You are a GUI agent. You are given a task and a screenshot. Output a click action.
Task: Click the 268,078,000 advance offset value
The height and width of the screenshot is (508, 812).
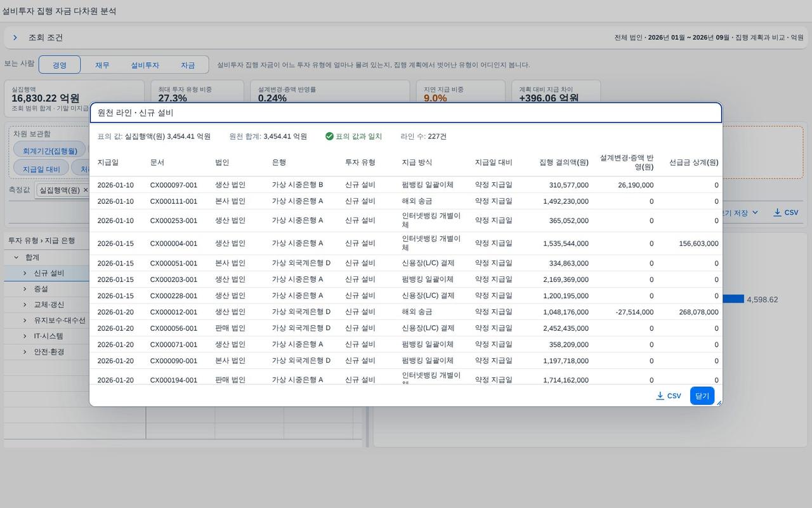(698, 312)
